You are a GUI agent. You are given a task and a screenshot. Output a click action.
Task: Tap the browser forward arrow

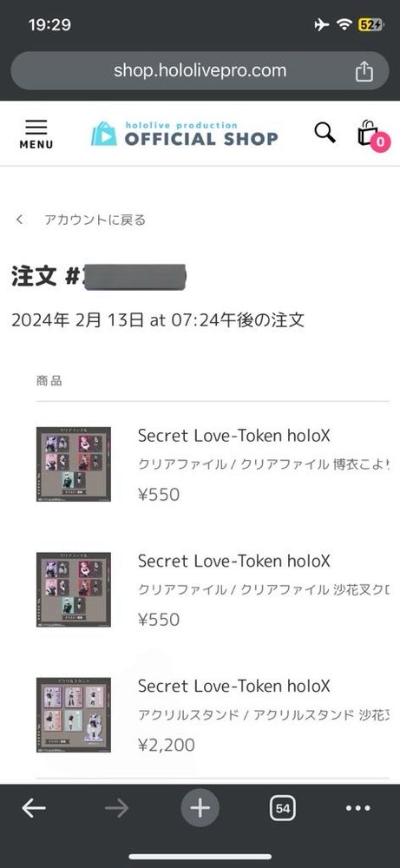[116, 808]
